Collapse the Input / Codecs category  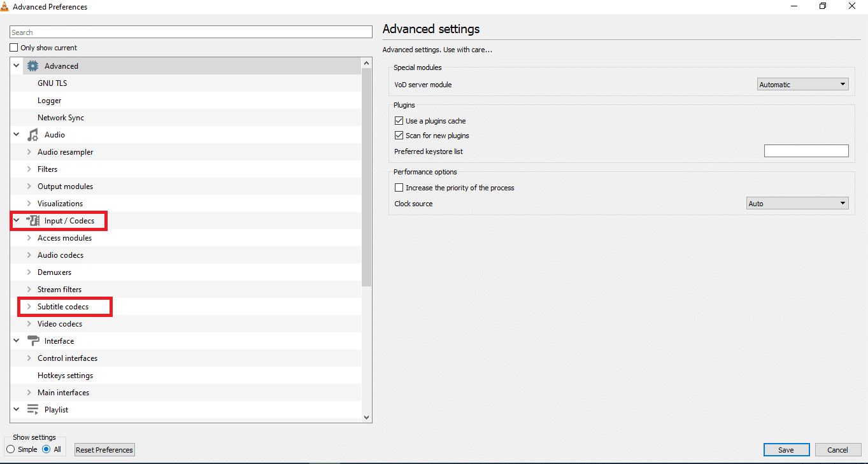(x=17, y=221)
